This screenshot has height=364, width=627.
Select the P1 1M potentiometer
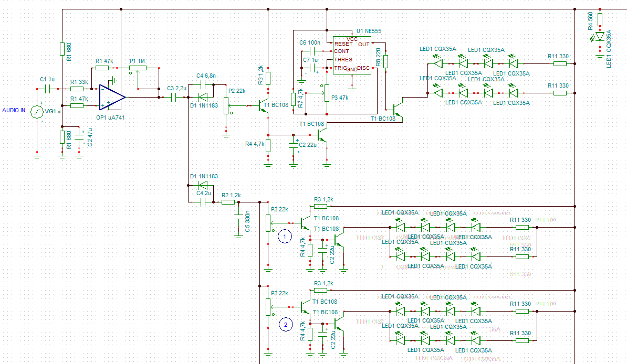[138, 68]
